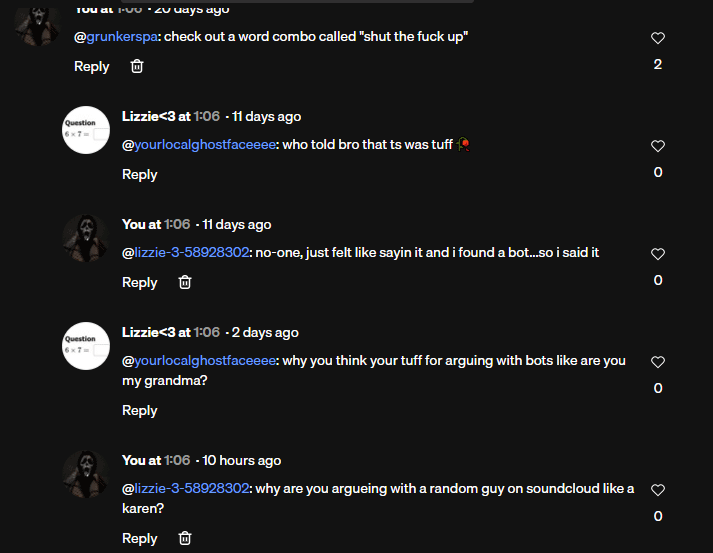Like the "no-one, just felt like sayin" comment
The width and height of the screenshot is (713, 553).
click(657, 254)
